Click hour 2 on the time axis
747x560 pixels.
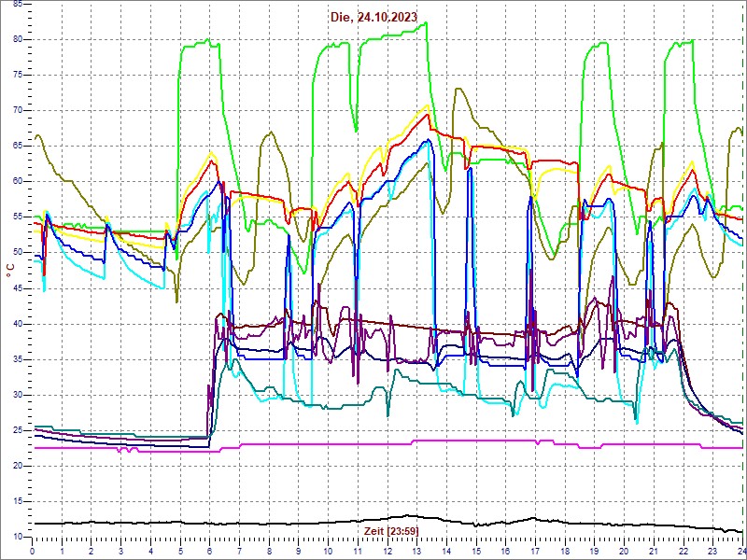pyautogui.click(x=92, y=551)
